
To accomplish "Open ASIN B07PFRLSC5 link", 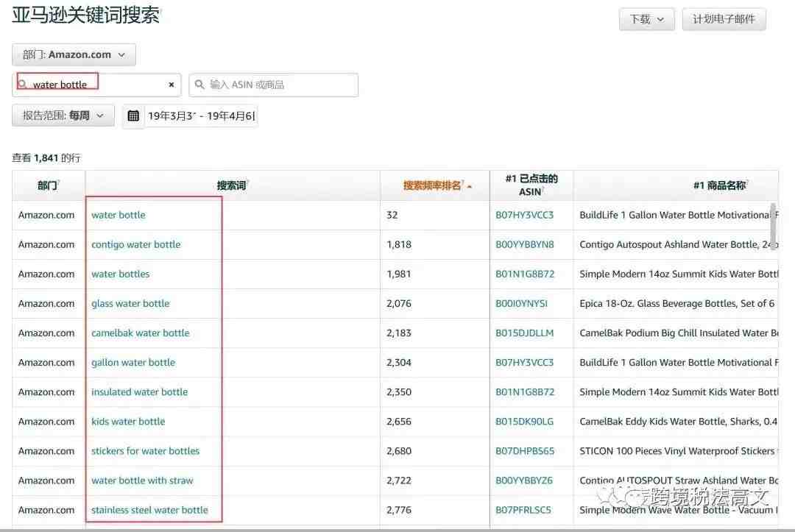I will coord(523,510).
